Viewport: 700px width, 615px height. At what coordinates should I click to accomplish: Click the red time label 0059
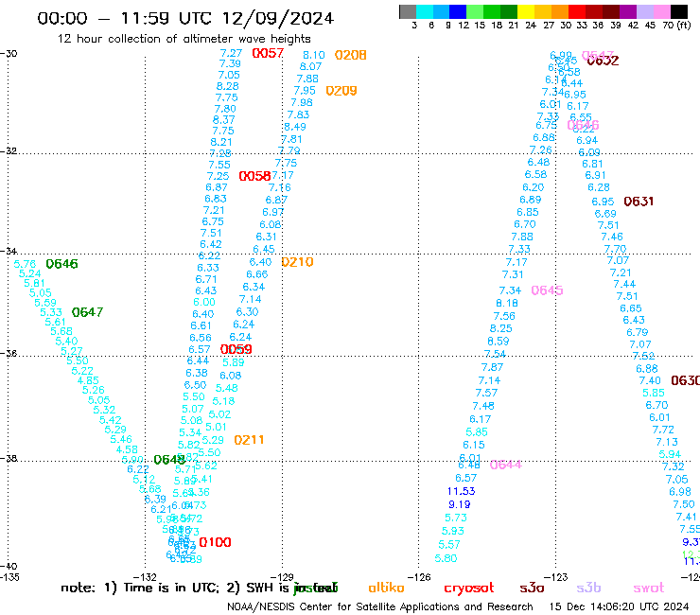coord(236,349)
